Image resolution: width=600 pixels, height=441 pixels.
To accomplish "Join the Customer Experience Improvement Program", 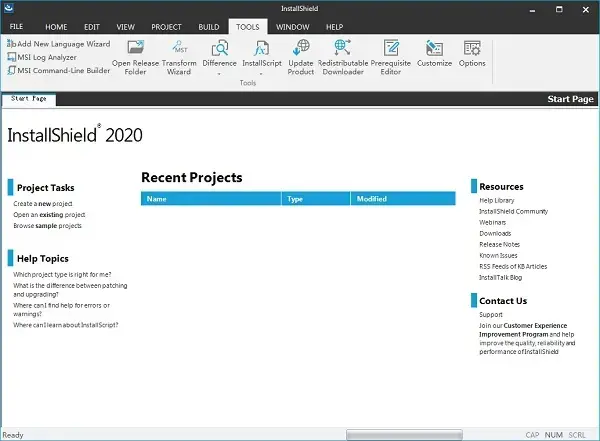I will [x=523, y=330].
